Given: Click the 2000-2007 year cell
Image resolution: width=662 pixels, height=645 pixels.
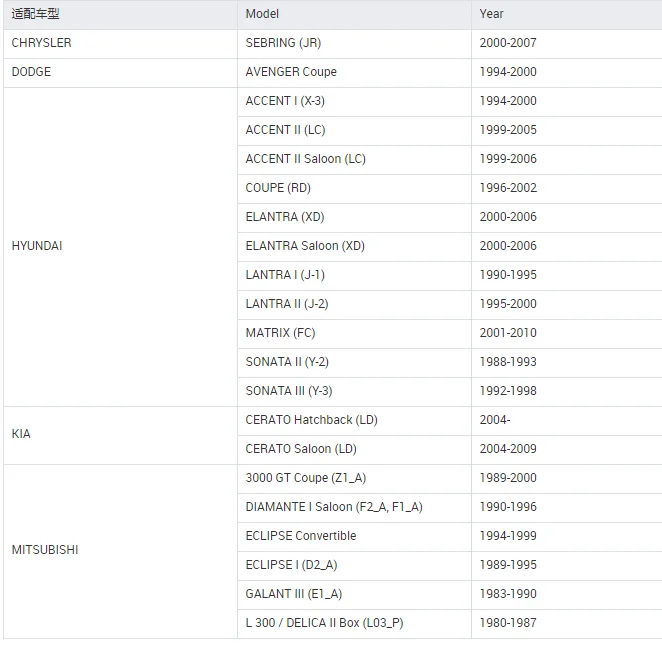Looking at the screenshot, I should tap(567, 44).
